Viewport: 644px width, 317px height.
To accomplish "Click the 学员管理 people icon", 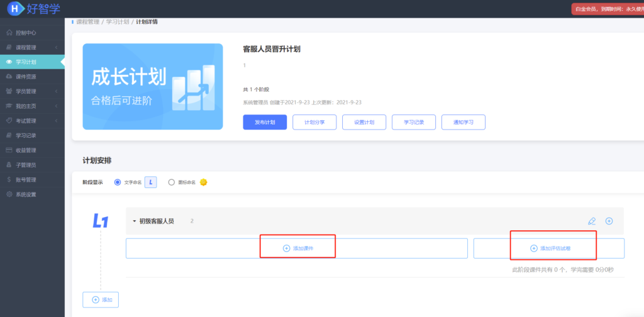I will [x=9, y=91].
